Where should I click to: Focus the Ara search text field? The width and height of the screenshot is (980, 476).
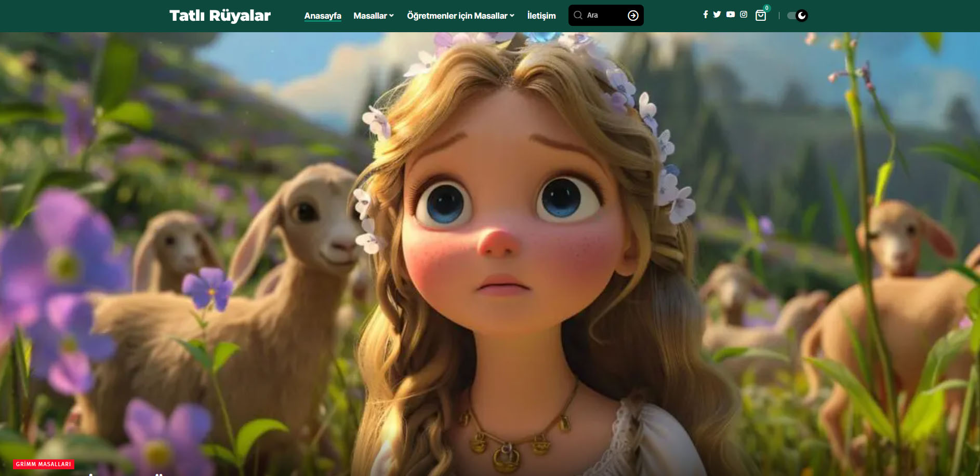point(604,15)
